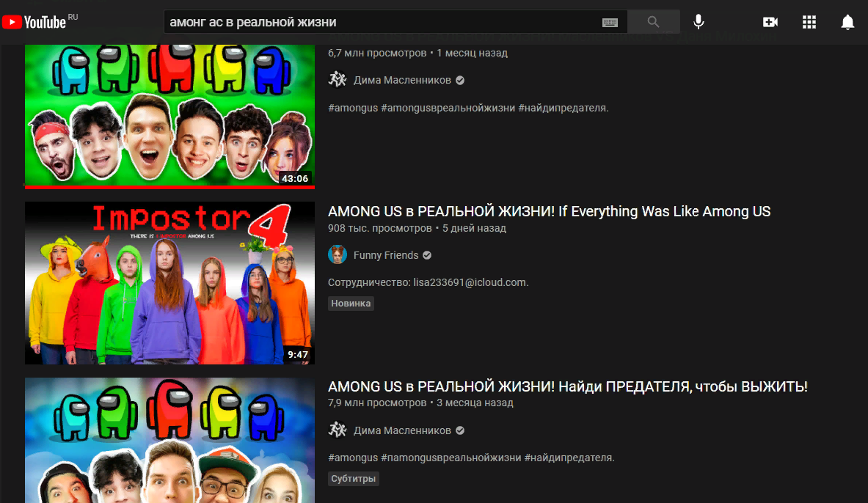
Task: Open title 'AMONG US в РЕАЛЬНОЙ ЖИЗНИ! If Everything Was Like Among US'
Action: (549, 211)
